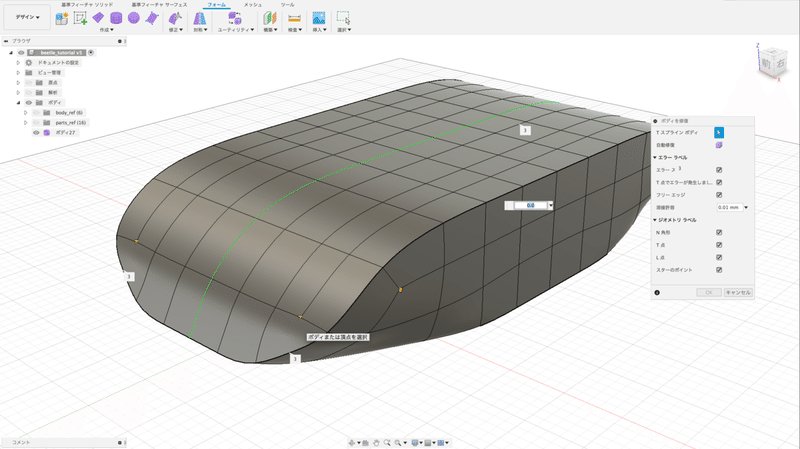The height and width of the screenshot is (449, 800).
Task: Click the gear icon of ドキュメントの設定
Action: (29, 63)
